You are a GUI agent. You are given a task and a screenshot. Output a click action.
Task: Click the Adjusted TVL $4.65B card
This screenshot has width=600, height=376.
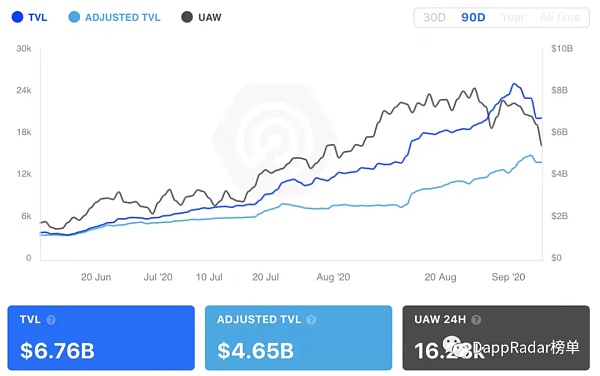point(298,338)
